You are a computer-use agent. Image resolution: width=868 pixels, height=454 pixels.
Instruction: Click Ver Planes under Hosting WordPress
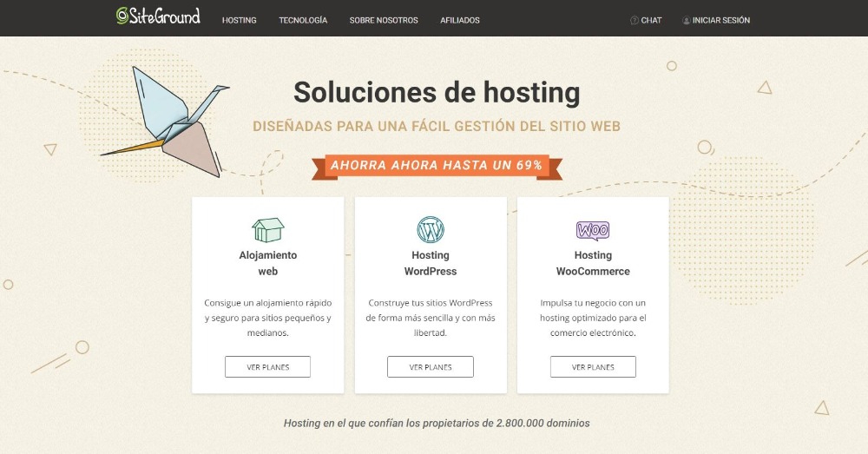pos(431,367)
